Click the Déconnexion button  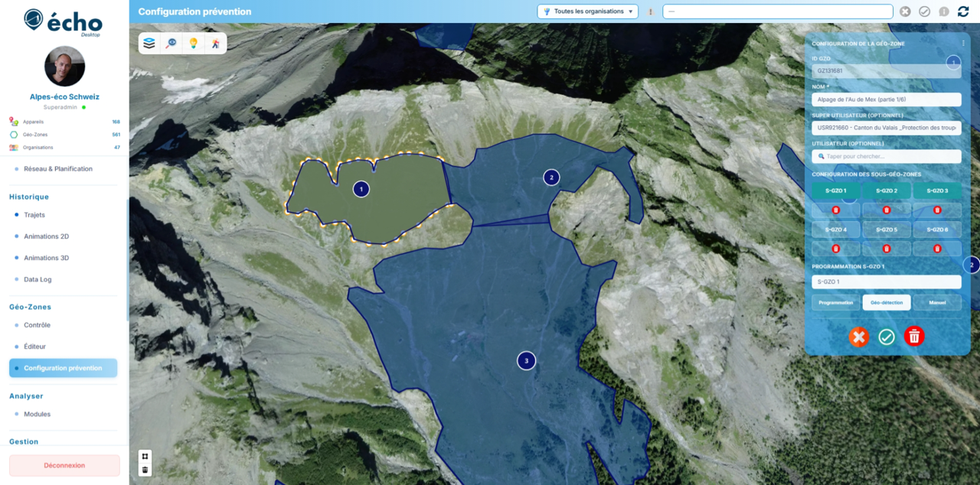click(x=64, y=465)
